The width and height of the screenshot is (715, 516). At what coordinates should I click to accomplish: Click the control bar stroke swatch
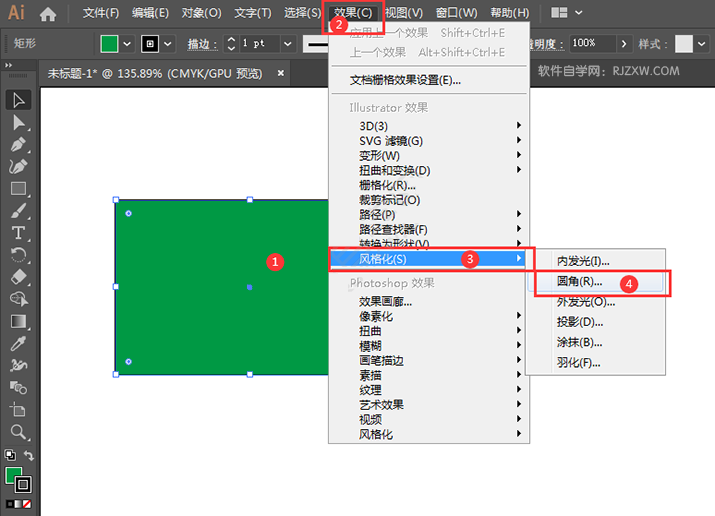(x=150, y=44)
